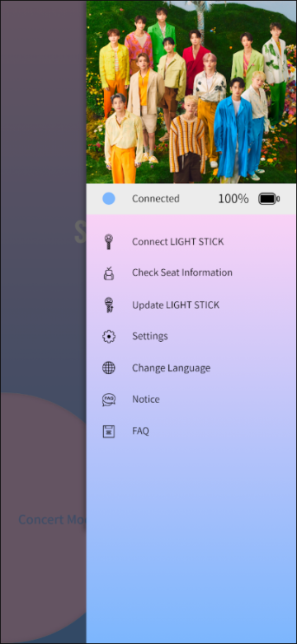Open the FAQ entry text
297x644 pixels.
pyautogui.click(x=140, y=431)
